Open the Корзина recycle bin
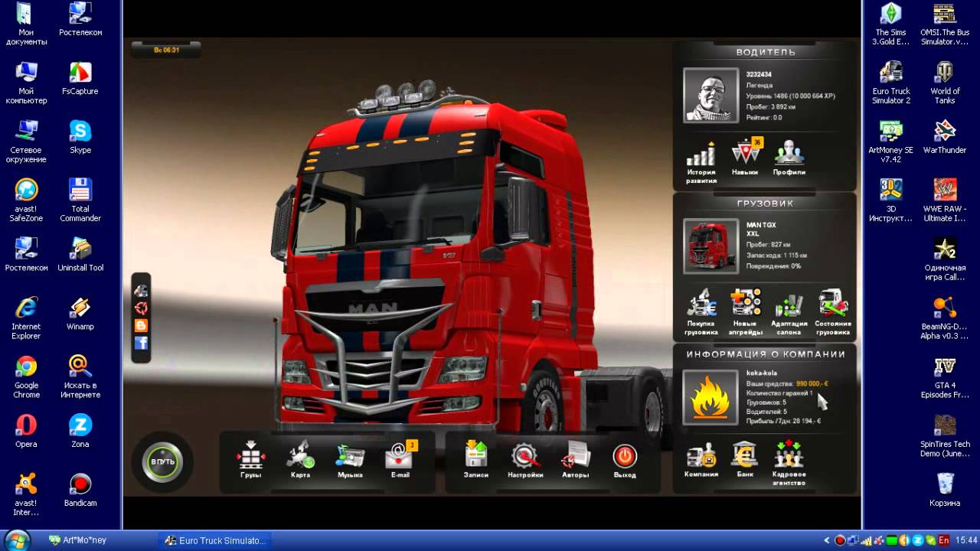Screen dimensions: 980x551 pyautogui.click(x=945, y=490)
